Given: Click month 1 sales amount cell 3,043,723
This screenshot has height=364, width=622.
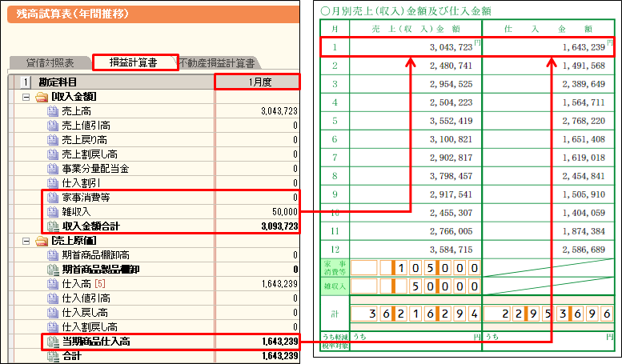Looking at the screenshot, I should click(415, 46).
